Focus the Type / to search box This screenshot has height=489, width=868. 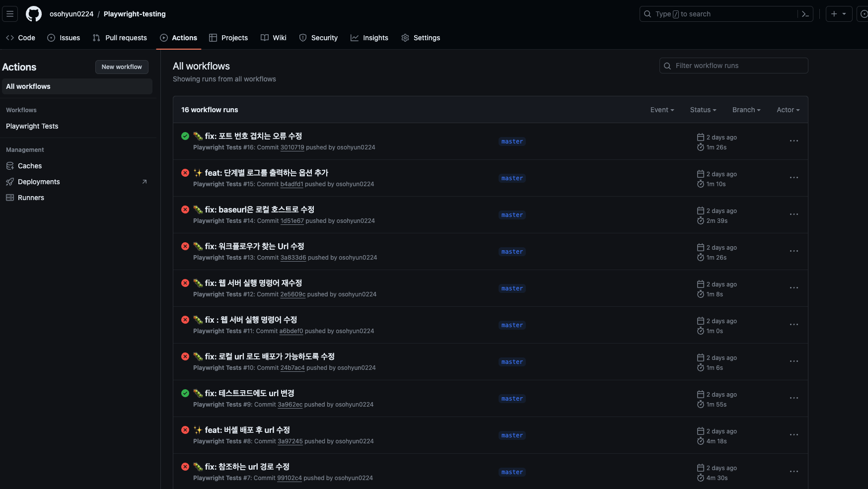(726, 14)
